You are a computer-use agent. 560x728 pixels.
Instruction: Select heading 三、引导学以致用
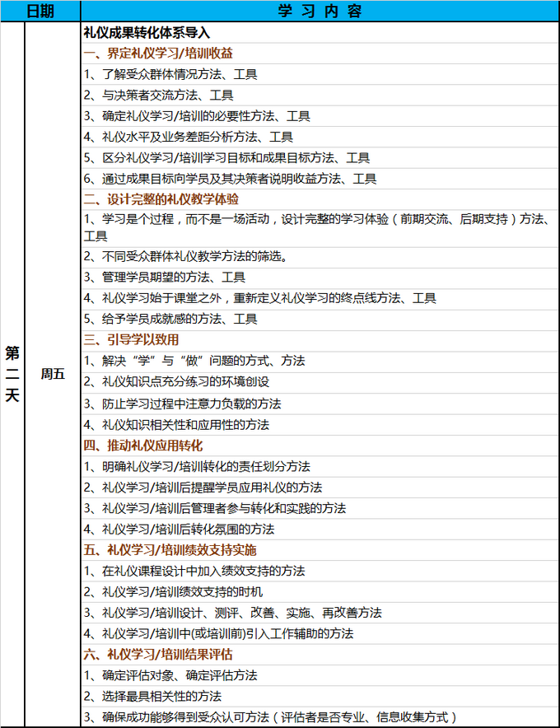[x=132, y=339]
